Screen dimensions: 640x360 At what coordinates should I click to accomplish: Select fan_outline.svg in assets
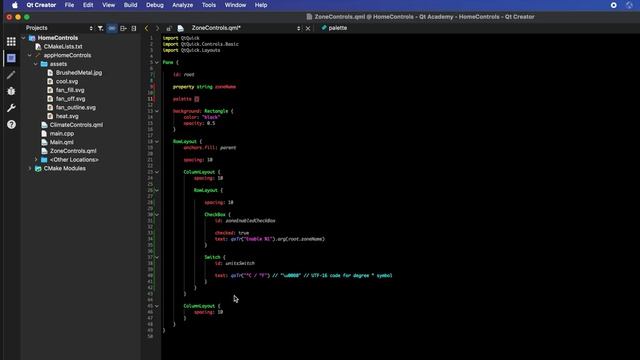76,107
